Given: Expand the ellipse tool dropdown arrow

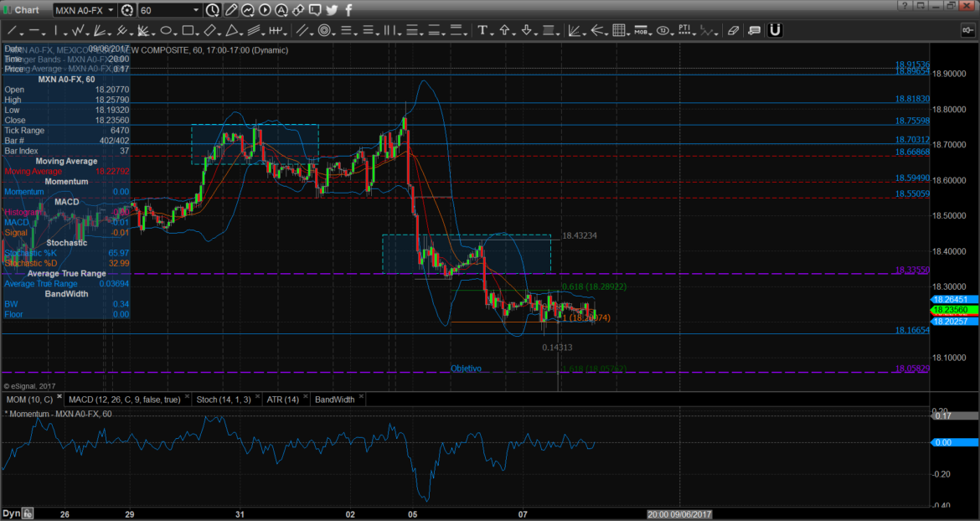Looking at the screenshot, I should (x=176, y=34).
